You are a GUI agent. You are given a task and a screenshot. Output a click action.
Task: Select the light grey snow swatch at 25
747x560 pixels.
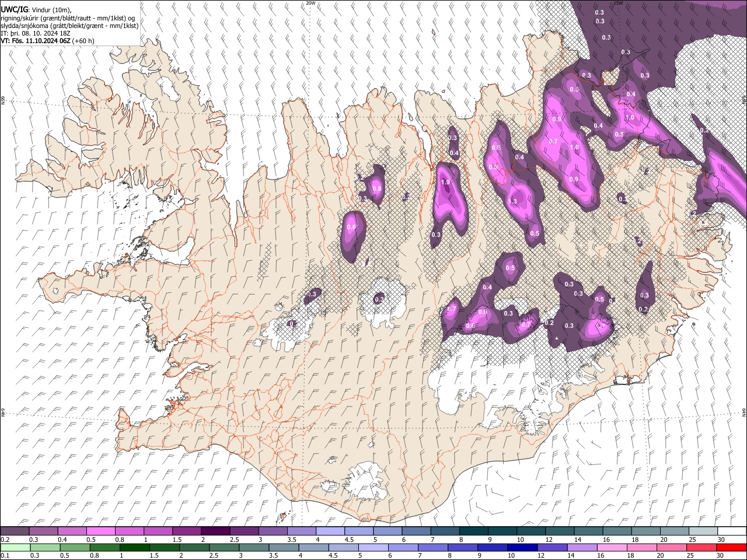[703, 531]
